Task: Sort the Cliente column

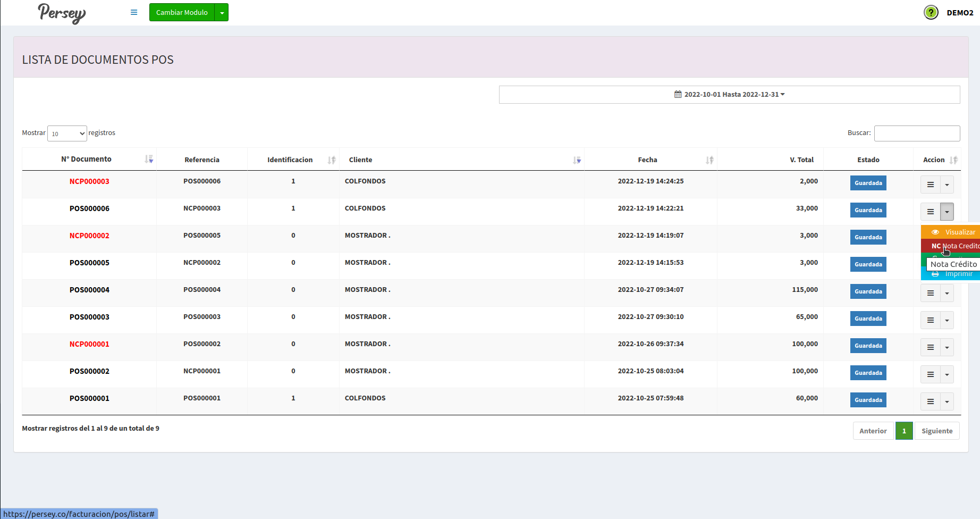Action: (577, 160)
